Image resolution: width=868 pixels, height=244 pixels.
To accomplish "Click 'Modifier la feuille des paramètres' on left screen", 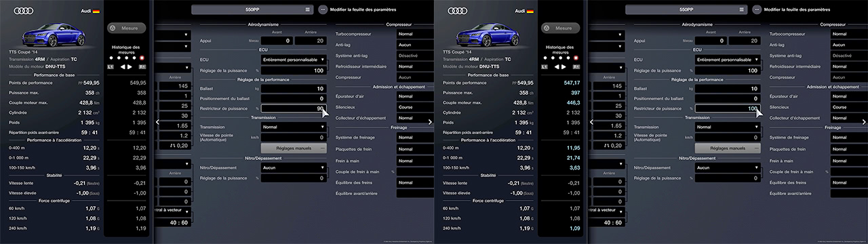I will [x=363, y=10].
